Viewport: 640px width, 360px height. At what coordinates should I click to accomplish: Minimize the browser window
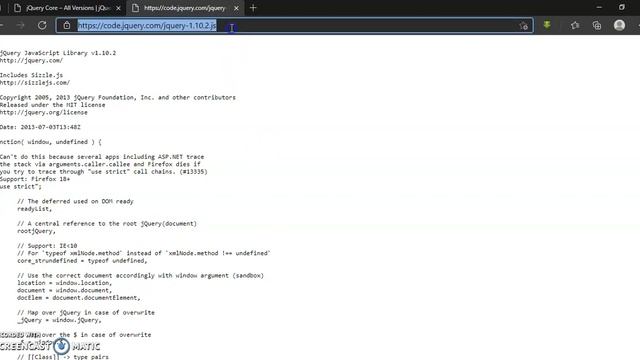click(599, 7)
